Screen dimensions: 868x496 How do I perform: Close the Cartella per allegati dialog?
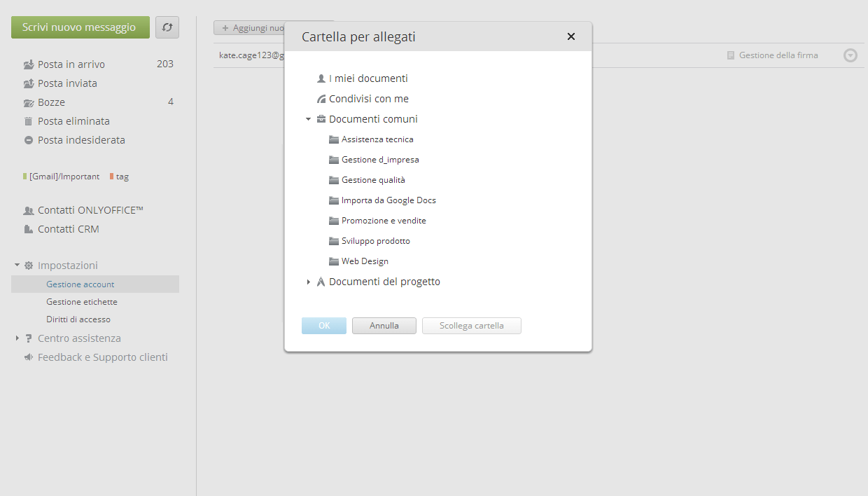[x=571, y=36]
